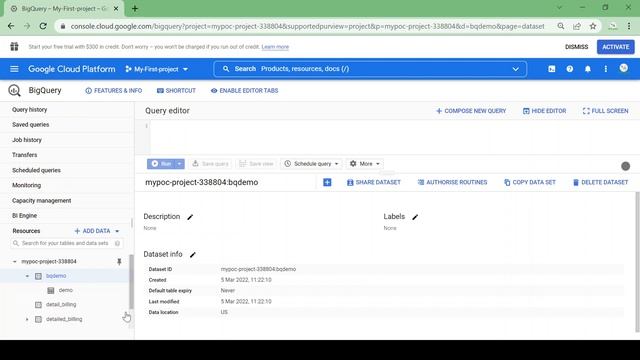The image size is (640, 360).
Task: Open the three-dot settings menu in header
Action: point(605,69)
